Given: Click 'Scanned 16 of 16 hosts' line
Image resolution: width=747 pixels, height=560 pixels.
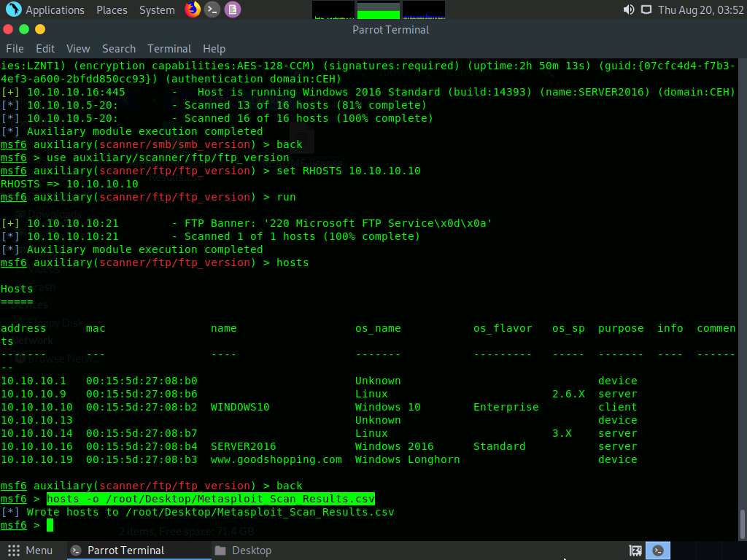Looking at the screenshot, I should (217, 118).
